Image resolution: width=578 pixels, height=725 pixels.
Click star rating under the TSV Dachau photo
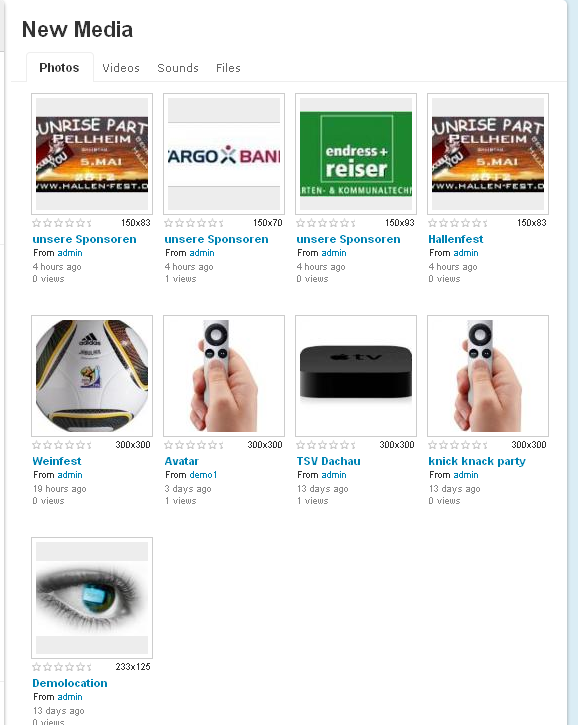tap(326, 445)
